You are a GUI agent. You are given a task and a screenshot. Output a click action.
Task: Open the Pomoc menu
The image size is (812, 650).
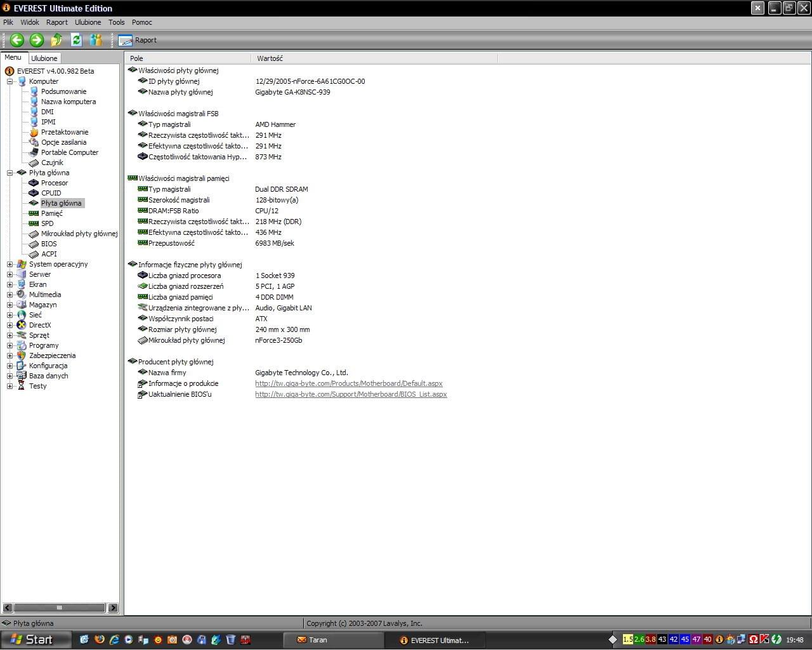pyautogui.click(x=141, y=22)
